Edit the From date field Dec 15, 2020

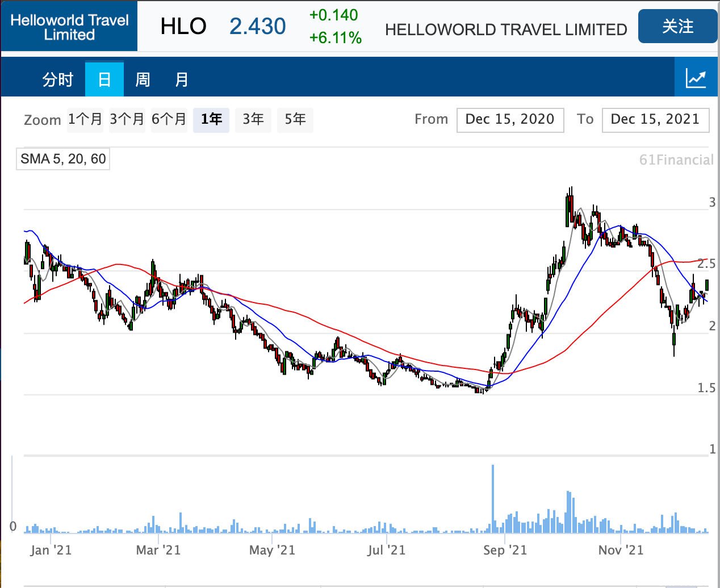pyautogui.click(x=510, y=120)
